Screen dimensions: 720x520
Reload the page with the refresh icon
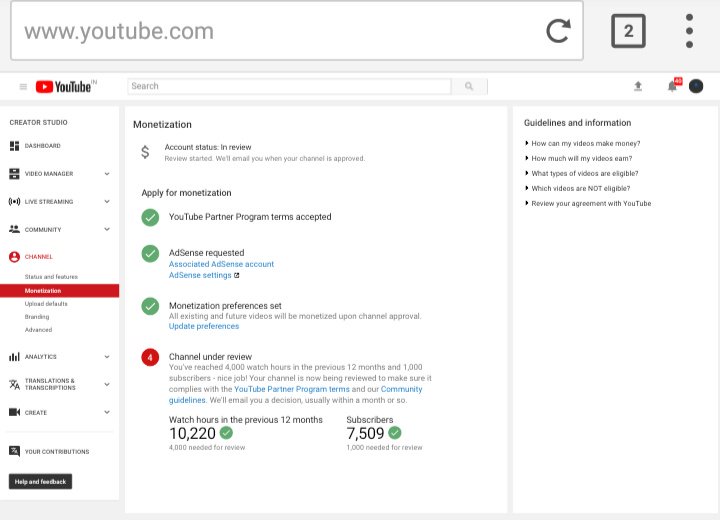point(558,31)
